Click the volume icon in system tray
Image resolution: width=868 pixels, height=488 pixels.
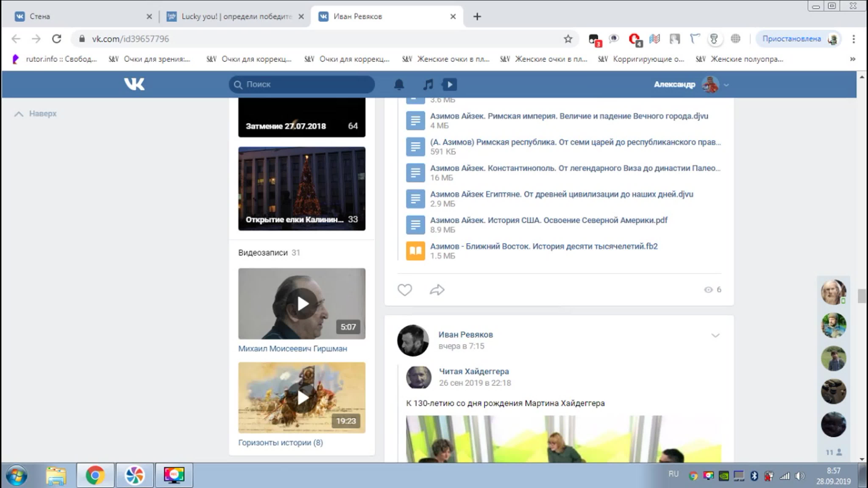tap(800, 476)
